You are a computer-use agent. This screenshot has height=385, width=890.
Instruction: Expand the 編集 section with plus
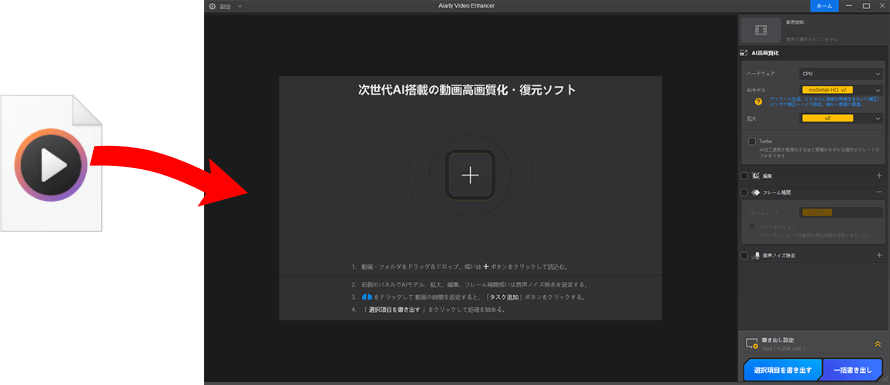[879, 176]
